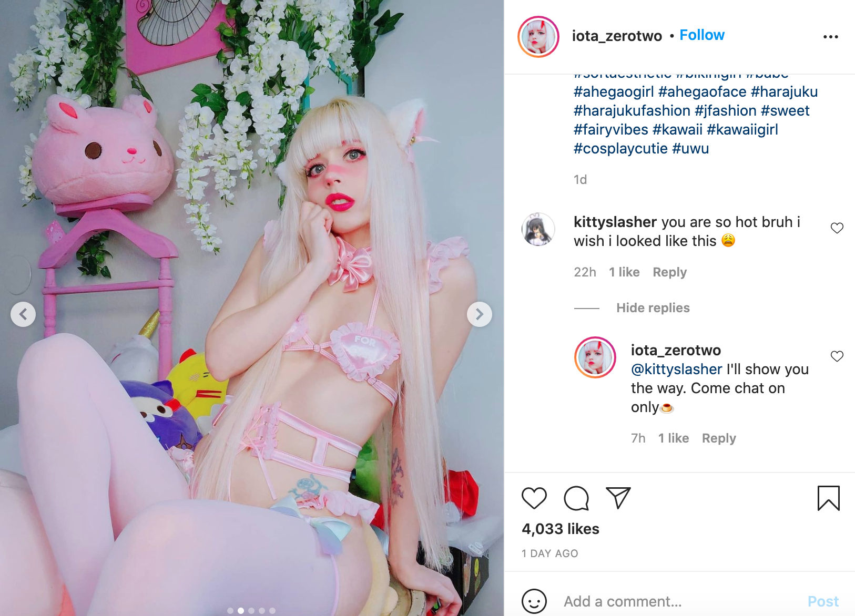The height and width of the screenshot is (616, 855).
Task: Go to the next photo arrow
Action: pyautogui.click(x=480, y=314)
